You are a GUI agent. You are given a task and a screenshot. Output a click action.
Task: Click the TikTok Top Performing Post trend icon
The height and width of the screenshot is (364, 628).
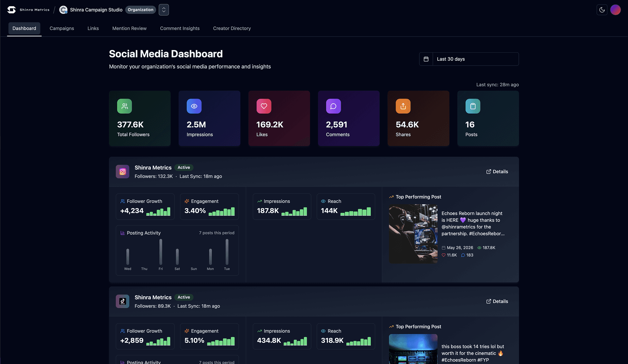pyautogui.click(x=391, y=327)
